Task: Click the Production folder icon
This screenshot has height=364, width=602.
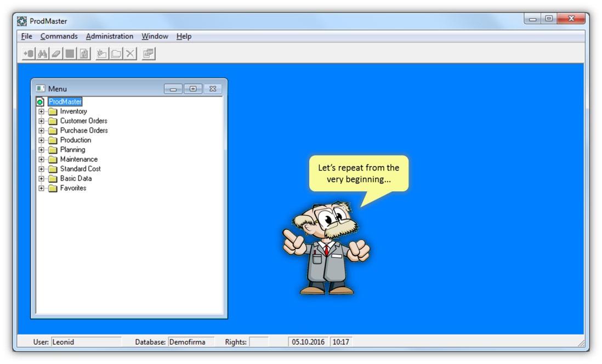Action: click(x=53, y=140)
